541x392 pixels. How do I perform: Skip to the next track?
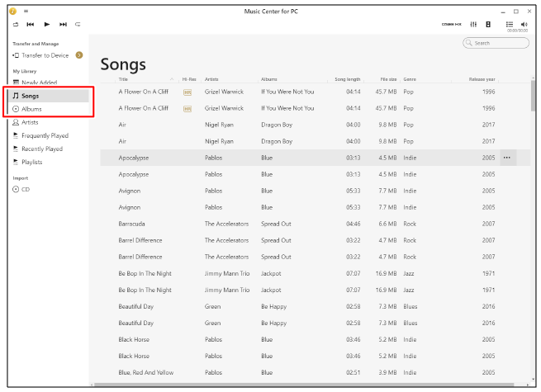click(x=62, y=25)
